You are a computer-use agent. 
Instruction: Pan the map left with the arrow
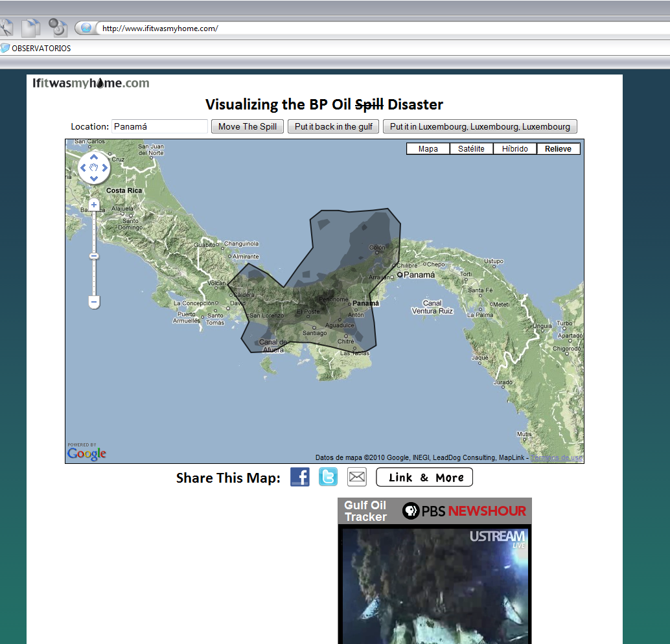click(x=84, y=168)
